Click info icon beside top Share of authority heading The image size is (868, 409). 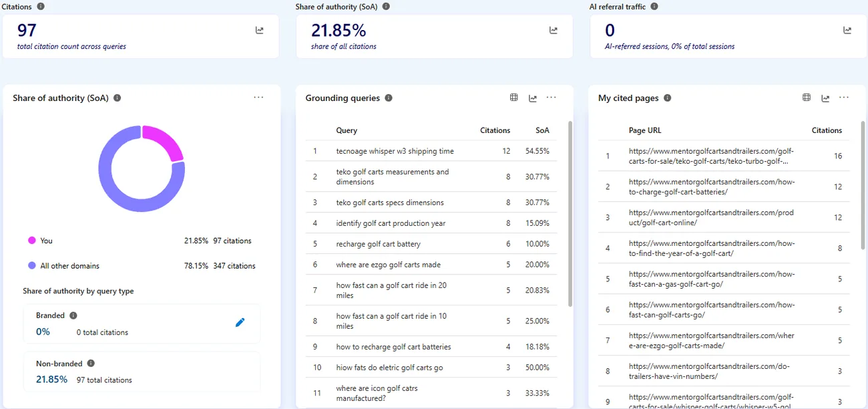click(x=386, y=6)
